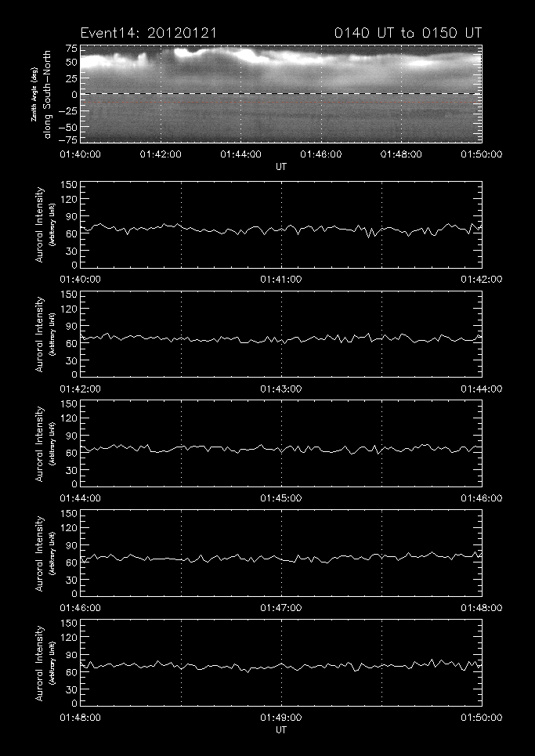
Task: Click the 01:47:00 tick label
Action: tap(281, 607)
